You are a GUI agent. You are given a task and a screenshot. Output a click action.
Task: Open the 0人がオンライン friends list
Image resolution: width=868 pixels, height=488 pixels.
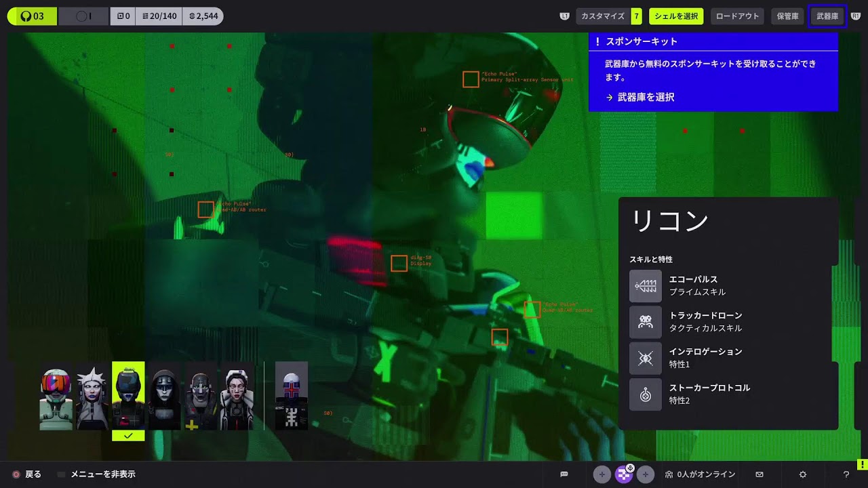point(701,474)
